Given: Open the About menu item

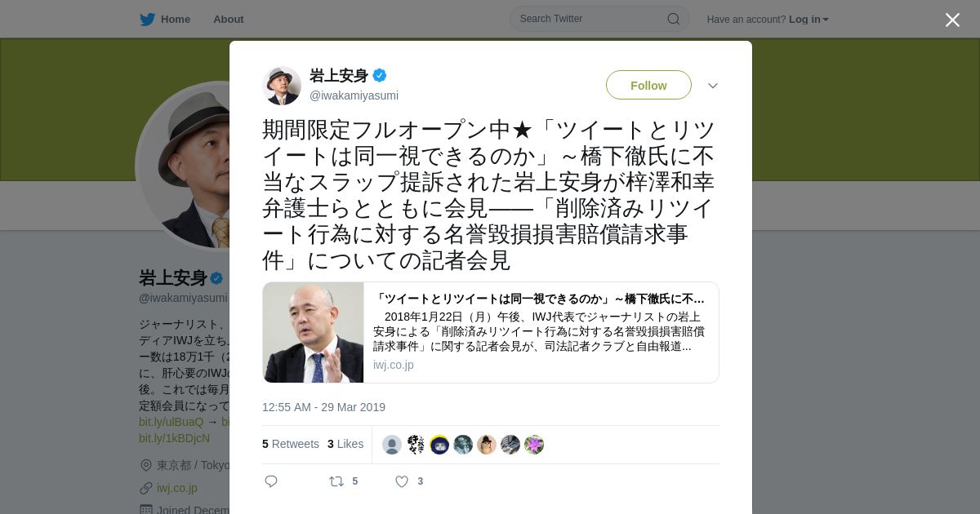Looking at the screenshot, I should 228,19.
